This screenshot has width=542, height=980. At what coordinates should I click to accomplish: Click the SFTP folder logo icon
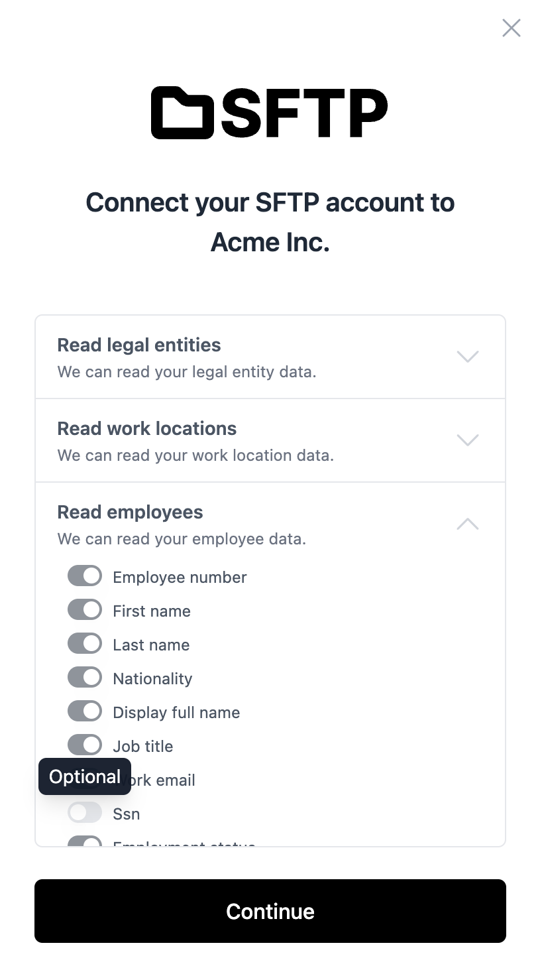click(182, 113)
